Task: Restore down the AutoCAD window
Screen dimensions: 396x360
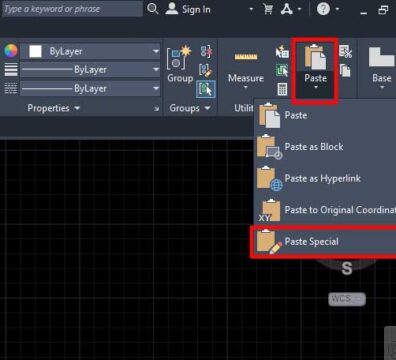Action: tap(383, 10)
